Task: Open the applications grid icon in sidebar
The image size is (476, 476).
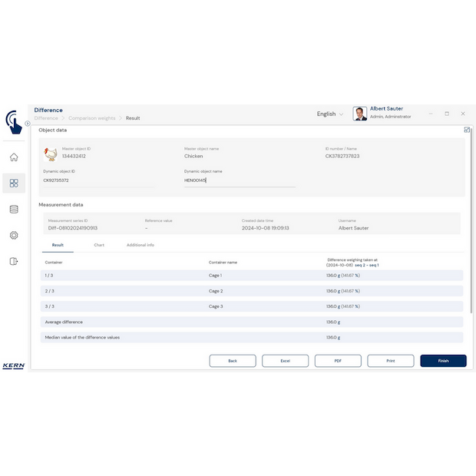Action: click(14, 183)
